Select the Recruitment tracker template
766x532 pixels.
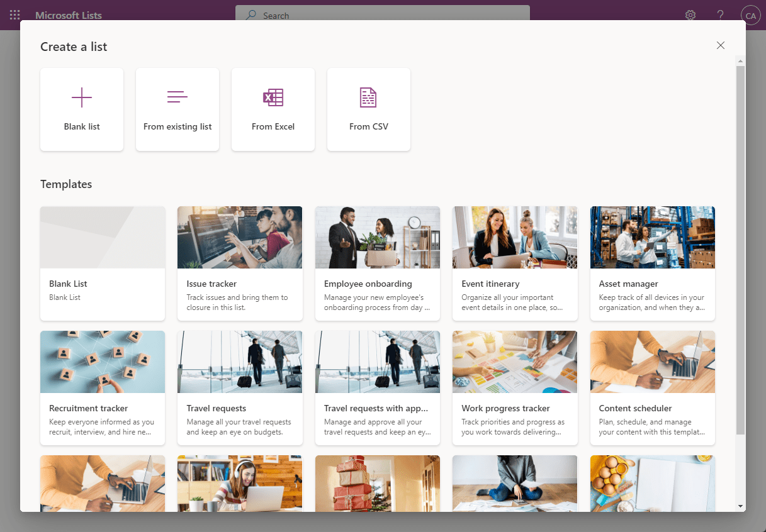(103, 388)
